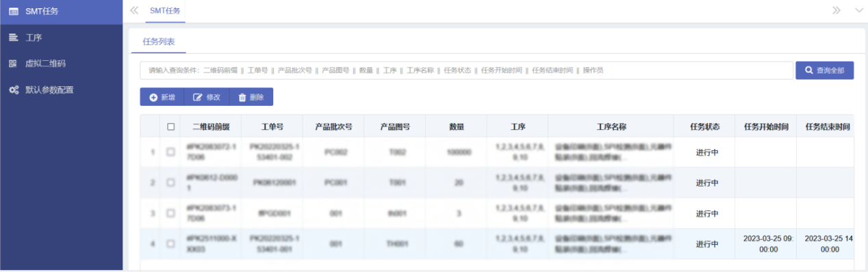Click the 修改 edit button

click(207, 97)
